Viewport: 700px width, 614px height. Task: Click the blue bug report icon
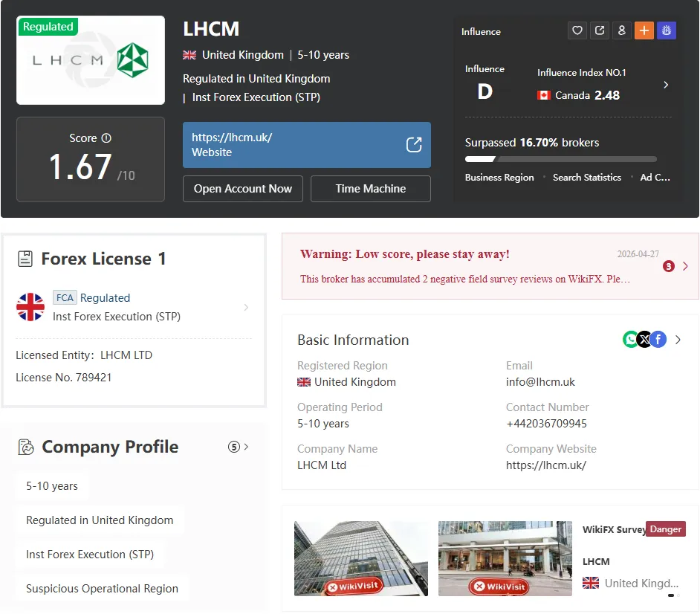coord(667,30)
